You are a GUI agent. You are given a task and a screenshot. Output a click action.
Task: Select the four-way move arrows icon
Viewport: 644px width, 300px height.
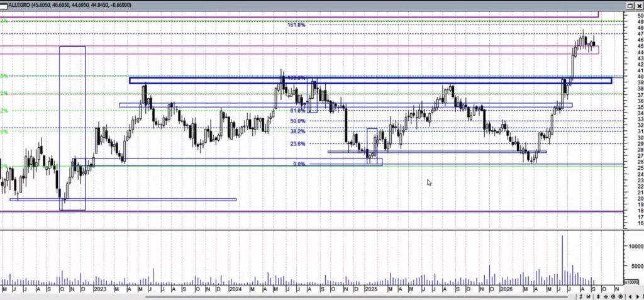[606, 297]
